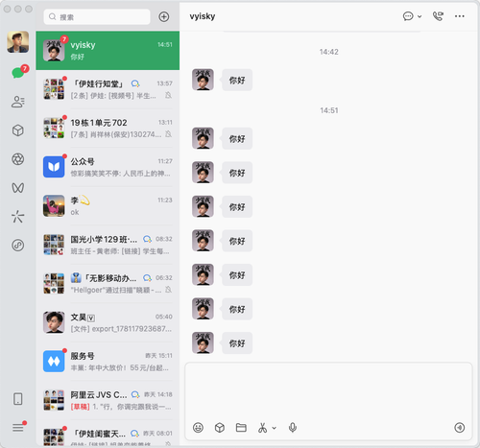Image resolution: width=480 pixels, height=448 pixels.
Task: Open the emoji picker
Action: coord(198,428)
